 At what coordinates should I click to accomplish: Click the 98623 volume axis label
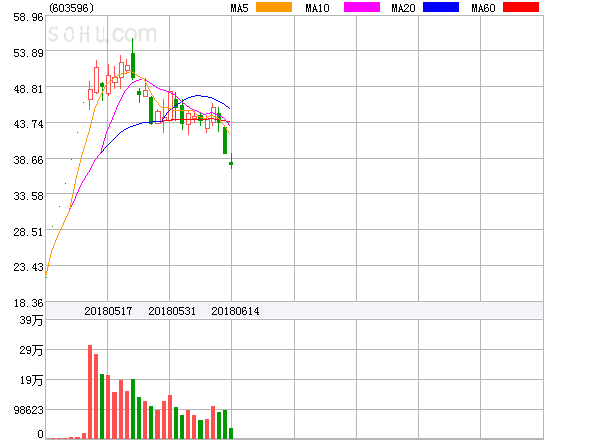pyautogui.click(x=28, y=410)
